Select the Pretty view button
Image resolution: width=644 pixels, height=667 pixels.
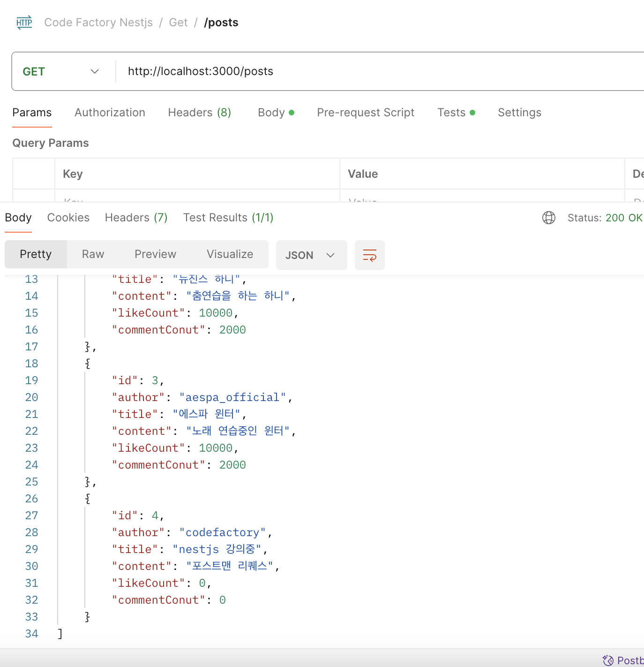(36, 254)
